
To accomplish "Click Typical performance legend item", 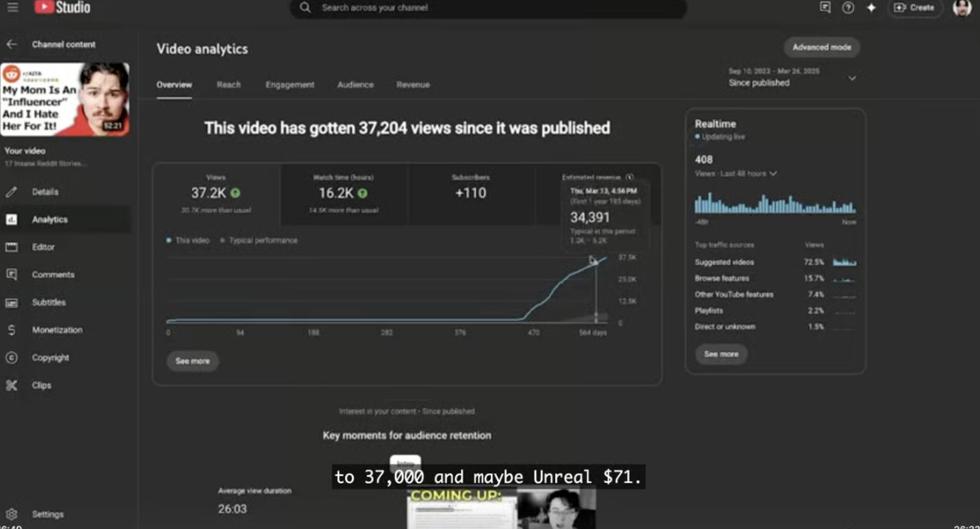I will click(x=259, y=241).
